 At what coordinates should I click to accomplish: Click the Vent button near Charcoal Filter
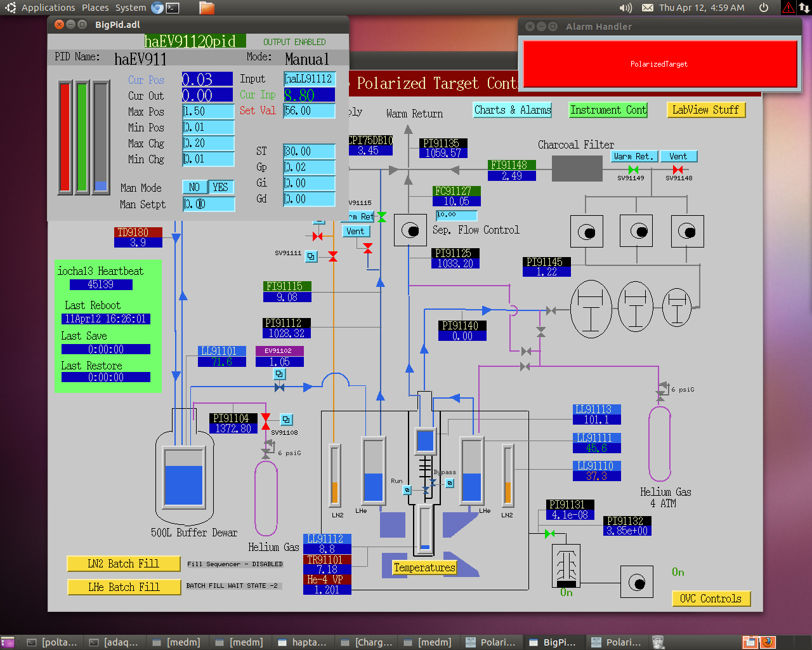pyautogui.click(x=678, y=156)
